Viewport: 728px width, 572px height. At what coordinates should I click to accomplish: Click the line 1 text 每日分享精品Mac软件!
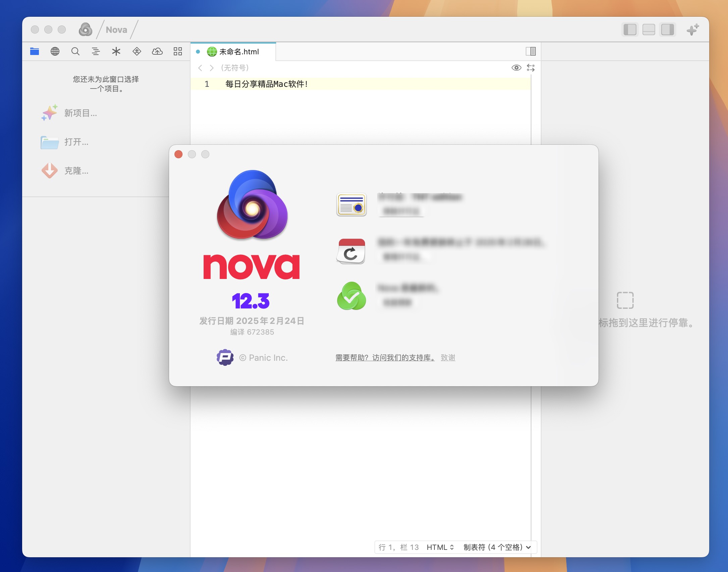pyautogui.click(x=267, y=84)
